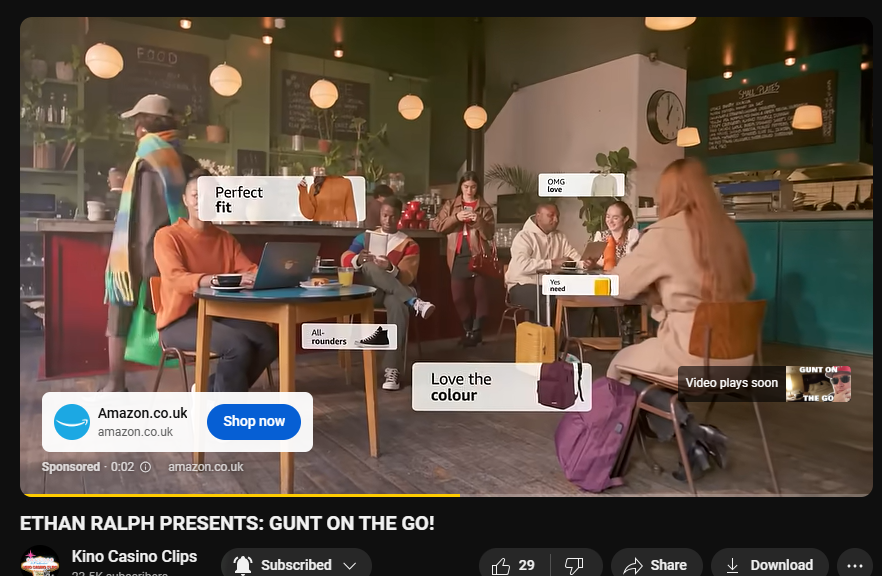
Task: Go to the Kino Casino Clips channel name
Action: 134,557
